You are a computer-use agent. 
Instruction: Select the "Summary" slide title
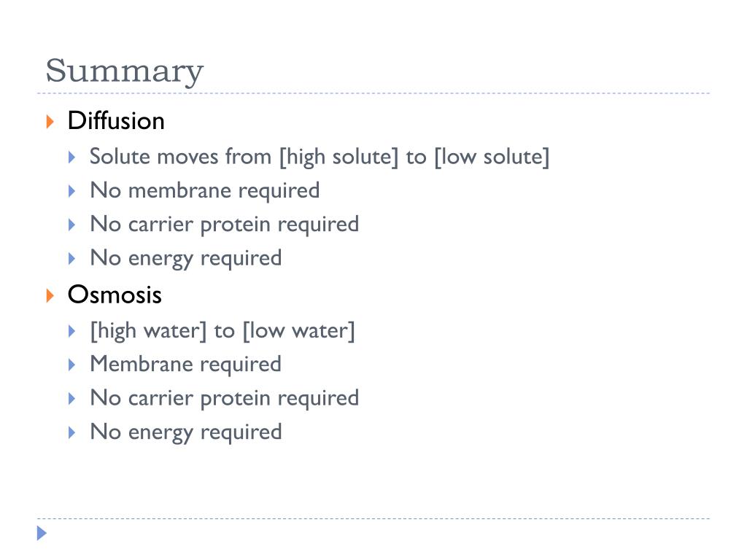[x=124, y=71]
